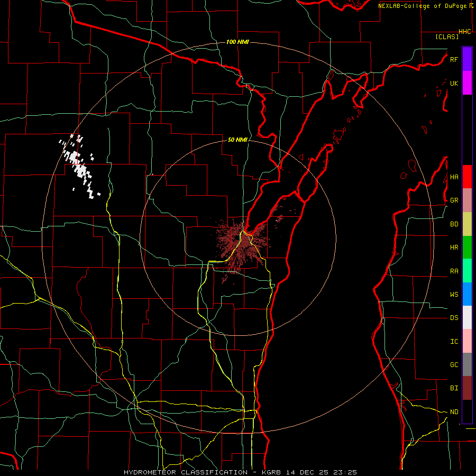
Task: Click the [CLAS] units label
Action: click(447, 36)
